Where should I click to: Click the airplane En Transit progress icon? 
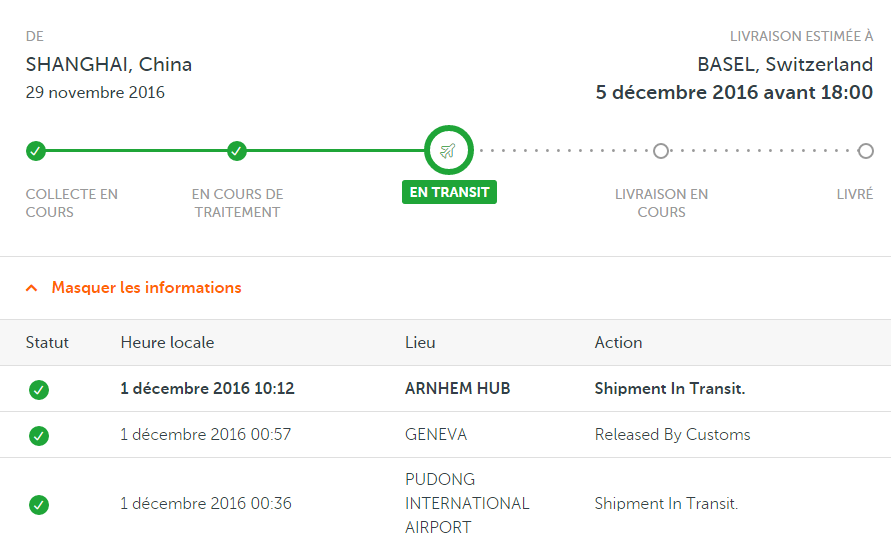tap(448, 151)
